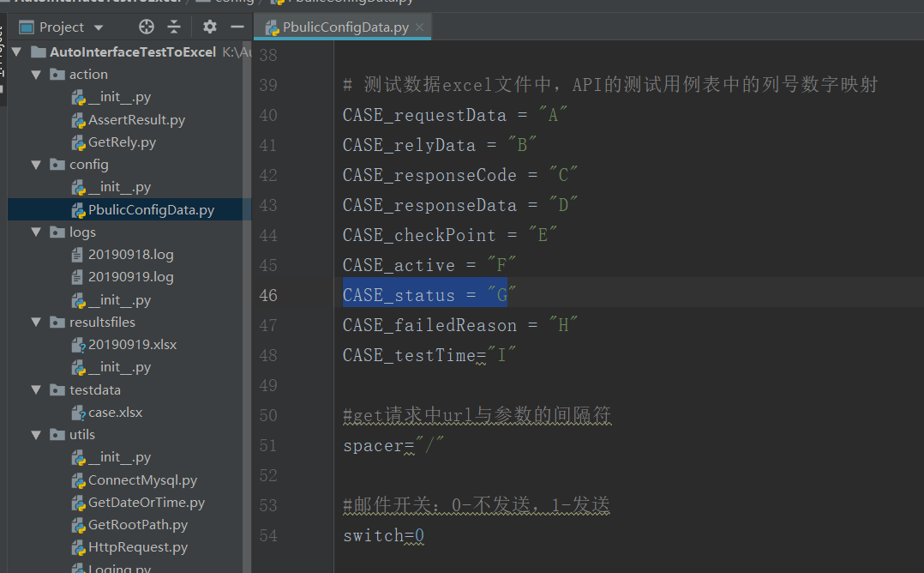Click the locate/scroll-from-source target icon

(x=147, y=27)
